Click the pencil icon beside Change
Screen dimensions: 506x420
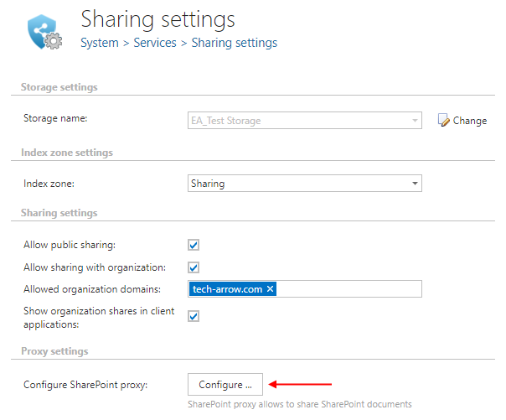tap(444, 121)
